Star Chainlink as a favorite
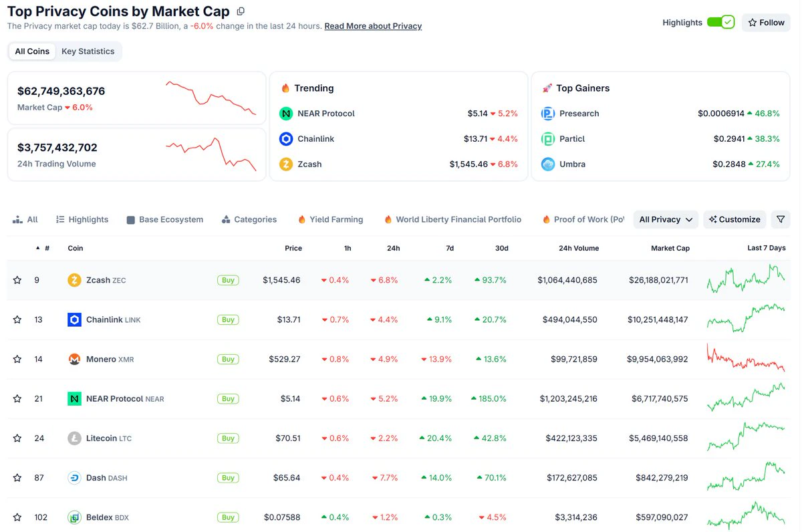Screen dimensions: 802x532 (17, 320)
